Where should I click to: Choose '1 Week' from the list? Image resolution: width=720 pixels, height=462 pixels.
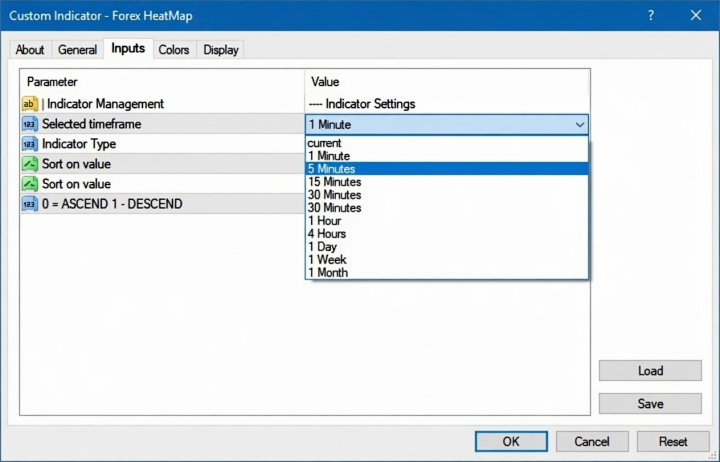pyautogui.click(x=446, y=259)
